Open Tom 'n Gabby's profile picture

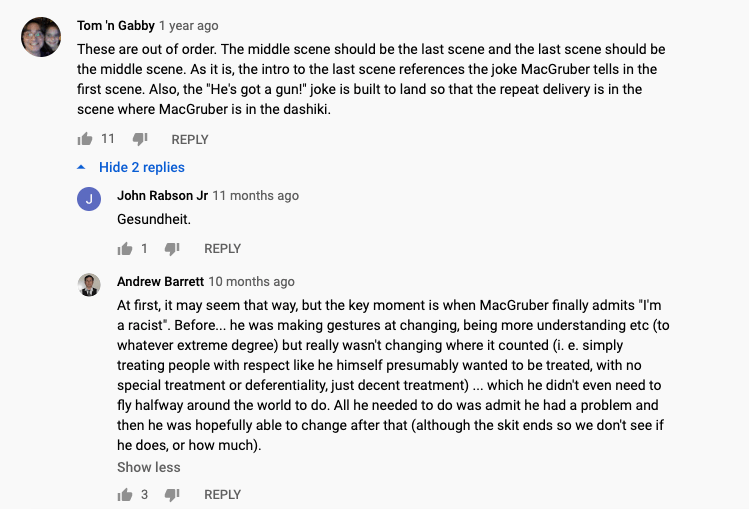pyautogui.click(x=40, y=37)
